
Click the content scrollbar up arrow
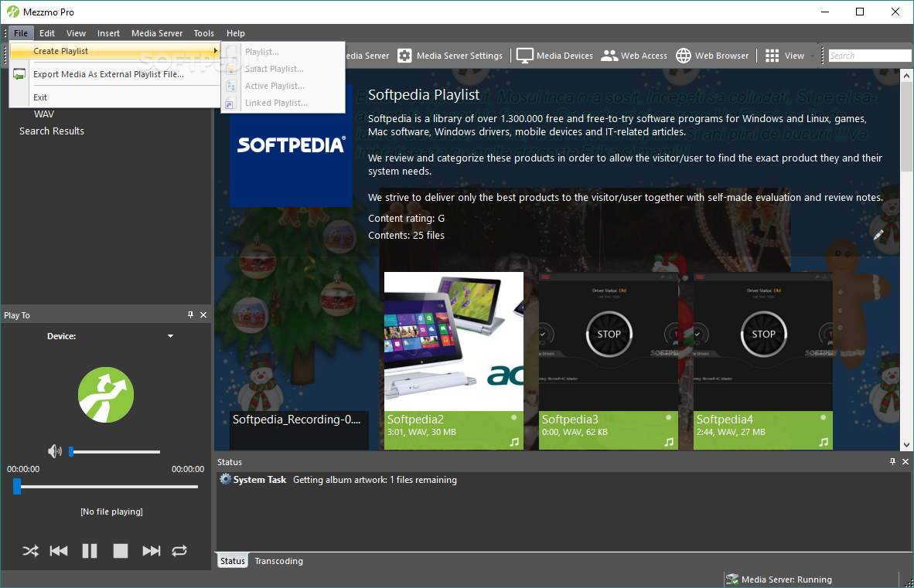tap(906, 76)
